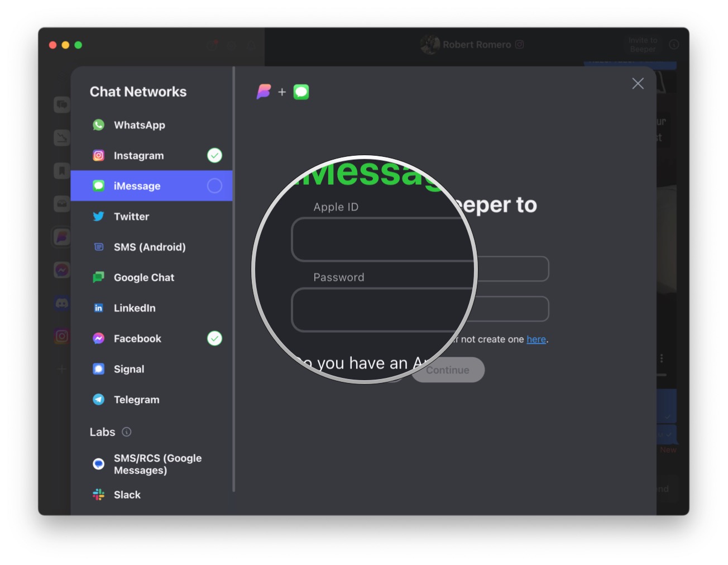
Task: Select Facebook network entry
Action: tap(151, 338)
